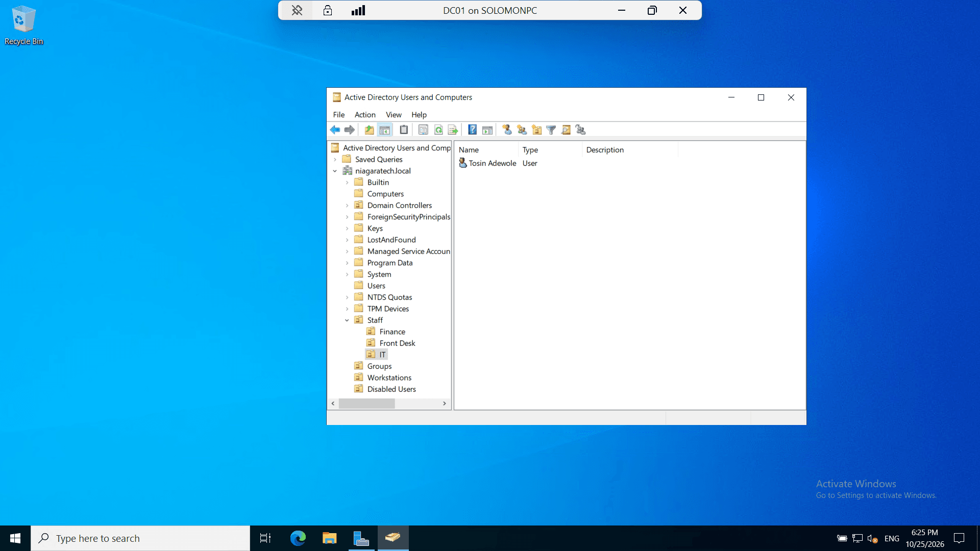Open the File menu
Screen dimensions: 980x551
point(339,115)
